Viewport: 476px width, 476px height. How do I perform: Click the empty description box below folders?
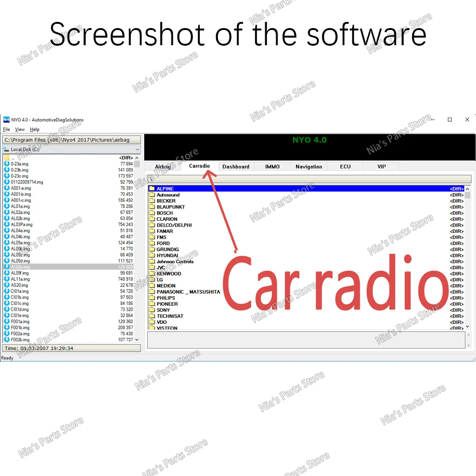[x=306, y=340]
